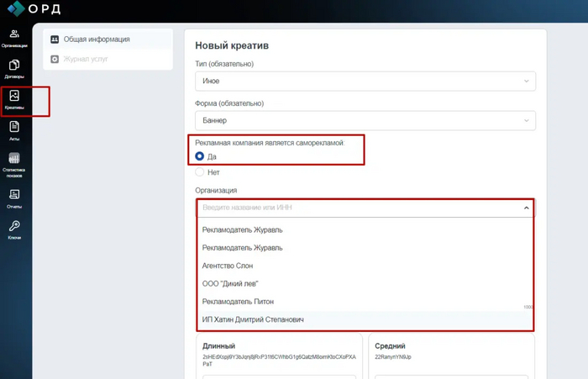Choose Агентство Слон from the list
Image resolution: width=588 pixels, height=379 pixels.
[228, 266]
